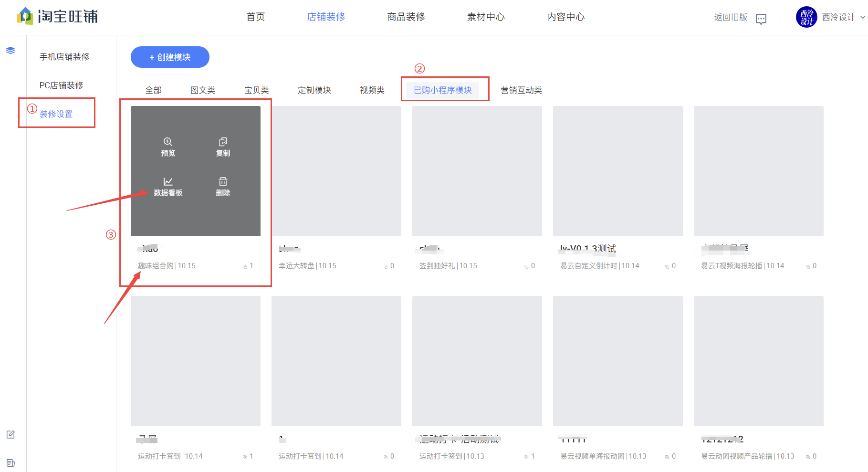Open 手机店铺装修 in the left menu

[64, 57]
